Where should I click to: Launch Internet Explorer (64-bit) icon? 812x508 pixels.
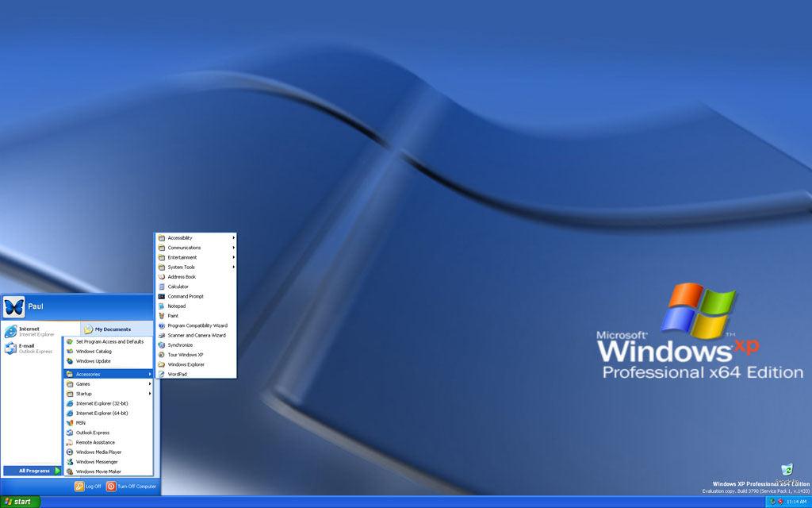coord(70,413)
